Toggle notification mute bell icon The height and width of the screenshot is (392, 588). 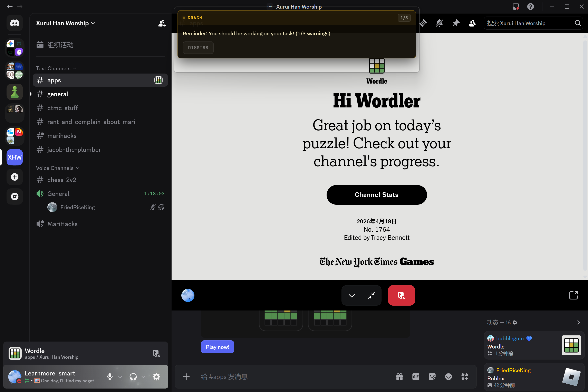(439, 23)
